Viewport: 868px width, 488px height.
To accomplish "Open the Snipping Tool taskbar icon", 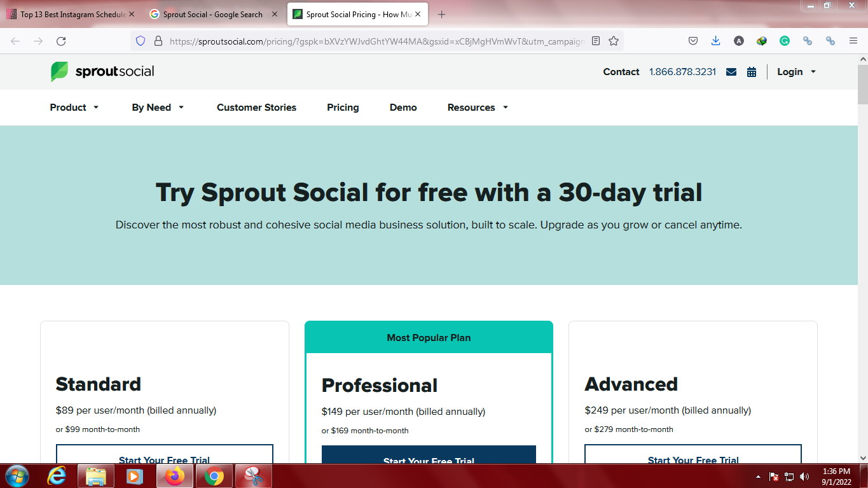I will (254, 476).
